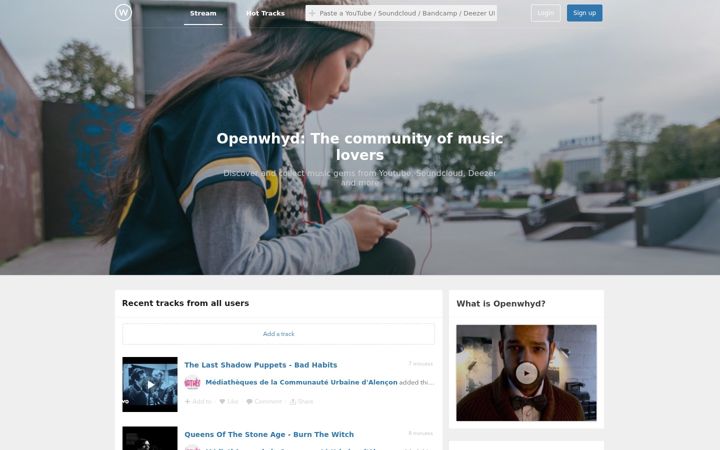The width and height of the screenshot is (720, 450).
Task: Click avatar of Médiathèques d'Alençon user
Action: (192, 382)
